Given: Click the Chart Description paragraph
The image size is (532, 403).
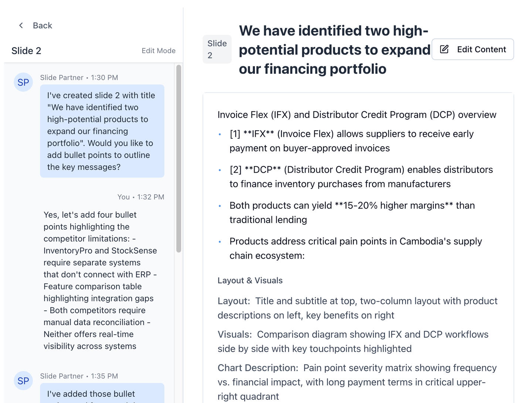Looking at the screenshot, I should coord(357,382).
